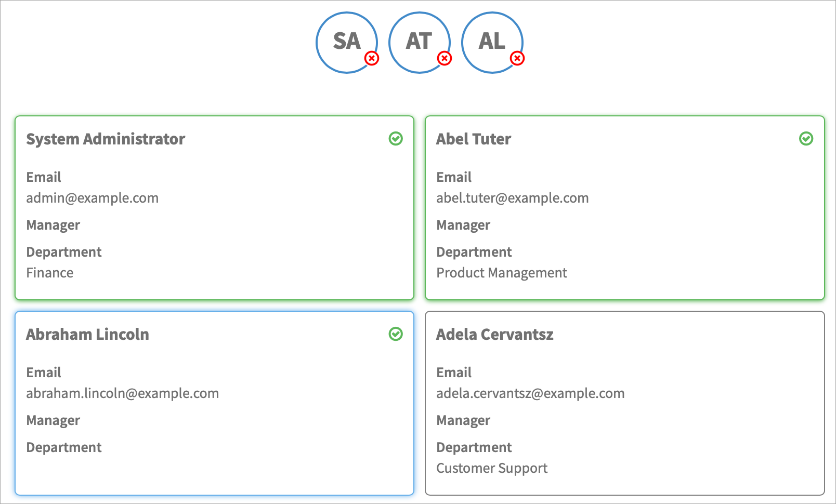
Task: Click admin@example.com email address
Action: 93,198
